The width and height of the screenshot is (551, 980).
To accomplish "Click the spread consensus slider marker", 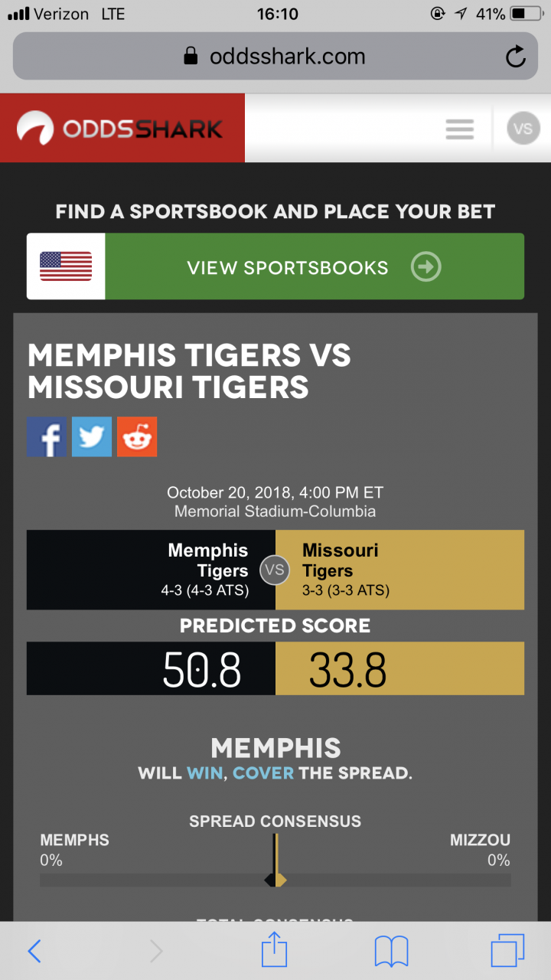I will [275, 880].
